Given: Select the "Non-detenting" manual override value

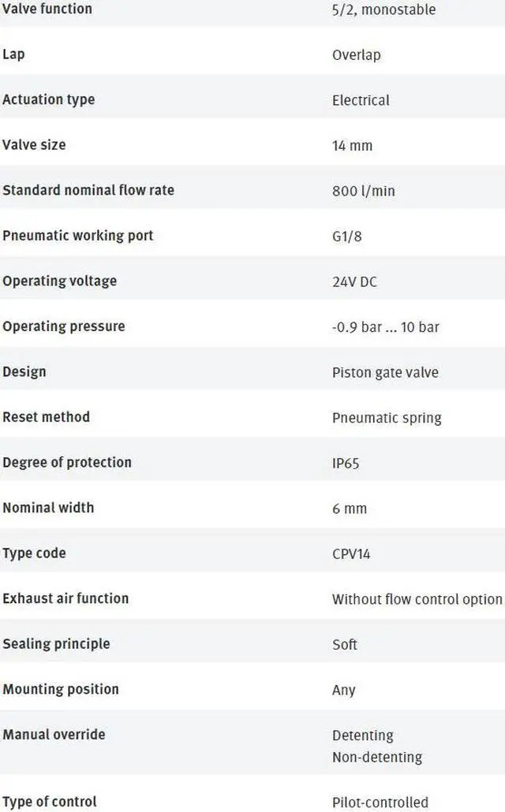Looking at the screenshot, I should pyautogui.click(x=377, y=758).
